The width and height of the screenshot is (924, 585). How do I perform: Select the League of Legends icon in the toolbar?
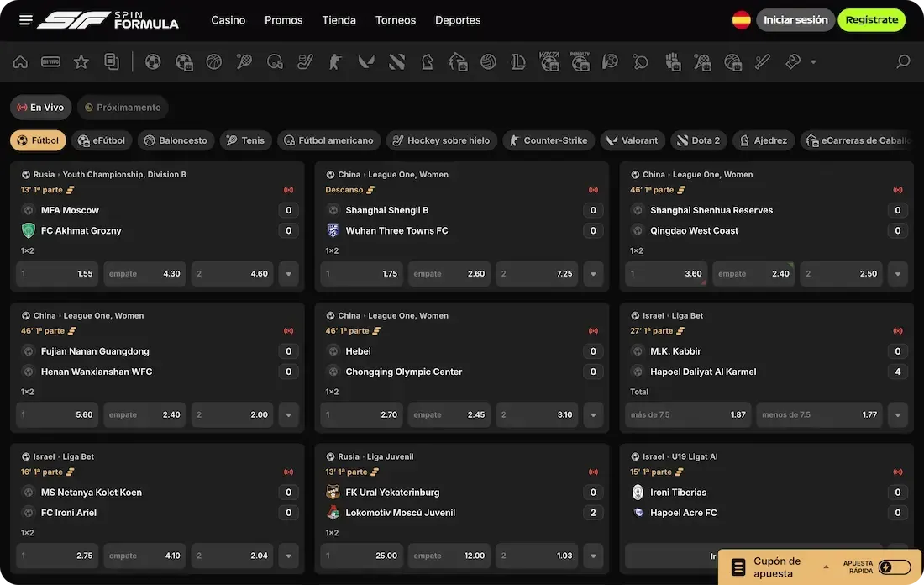coord(518,61)
